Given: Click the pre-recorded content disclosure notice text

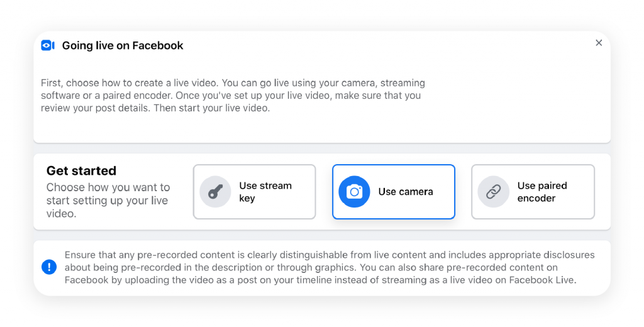Looking at the screenshot, I should click(x=330, y=267).
